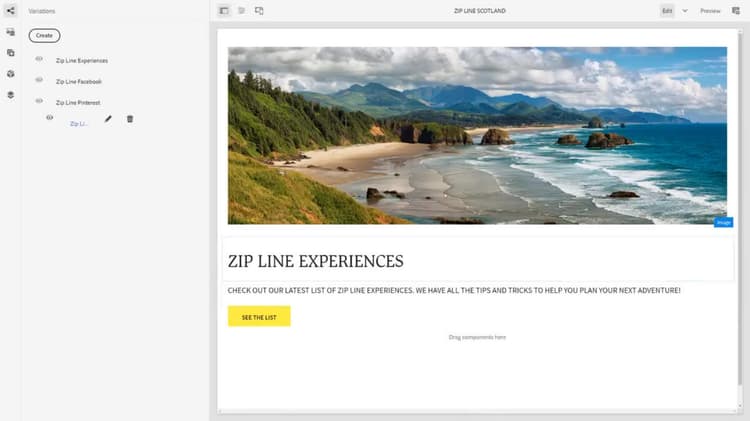Select the Edit mode button
The height and width of the screenshot is (421, 750).
667,11
